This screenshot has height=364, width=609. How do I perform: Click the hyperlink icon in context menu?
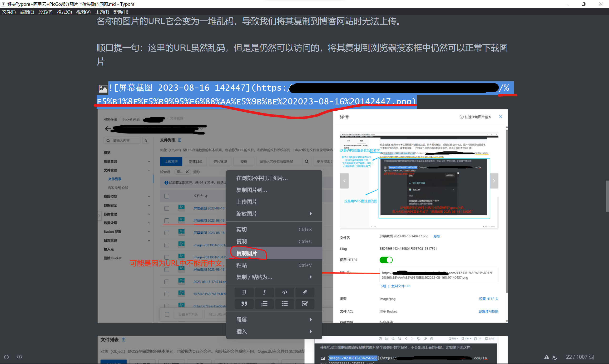[305, 292]
